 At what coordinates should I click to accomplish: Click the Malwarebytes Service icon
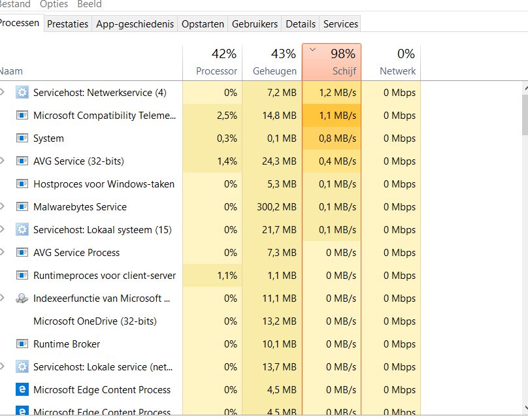(22, 207)
